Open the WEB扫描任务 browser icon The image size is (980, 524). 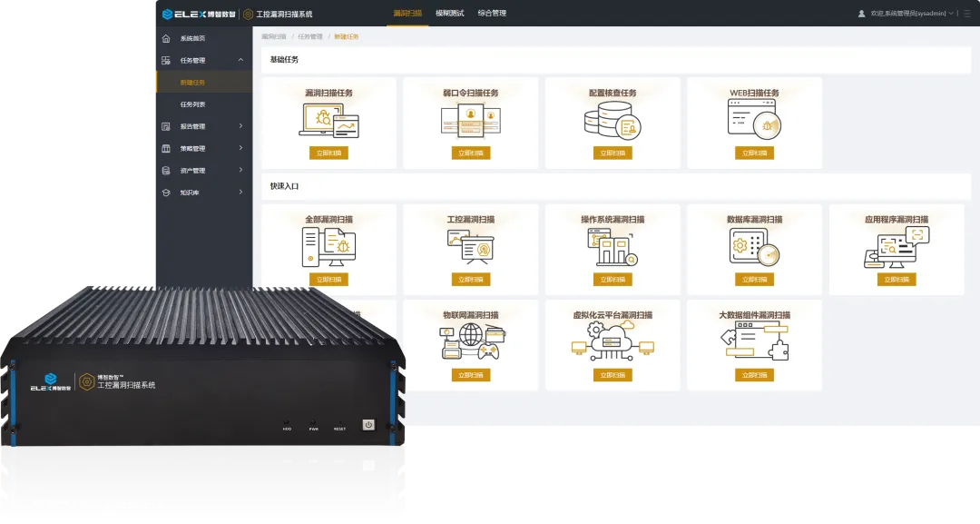pos(754,120)
